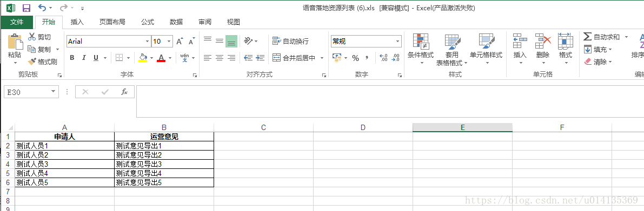Click the Save icon in quick access toolbar
Image resolution: width=644 pixels, height=211 pixels.
26,8
